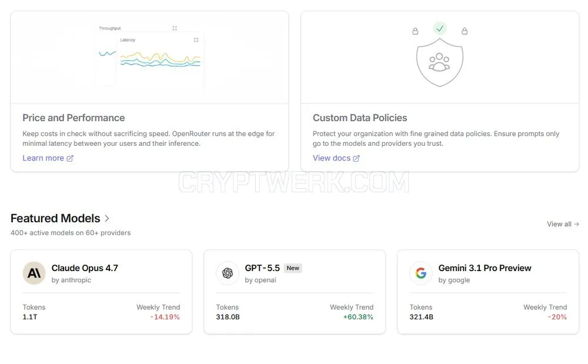588x364 pixels.
Task: Click the left padlock icon
Action: tap(415, 31)
